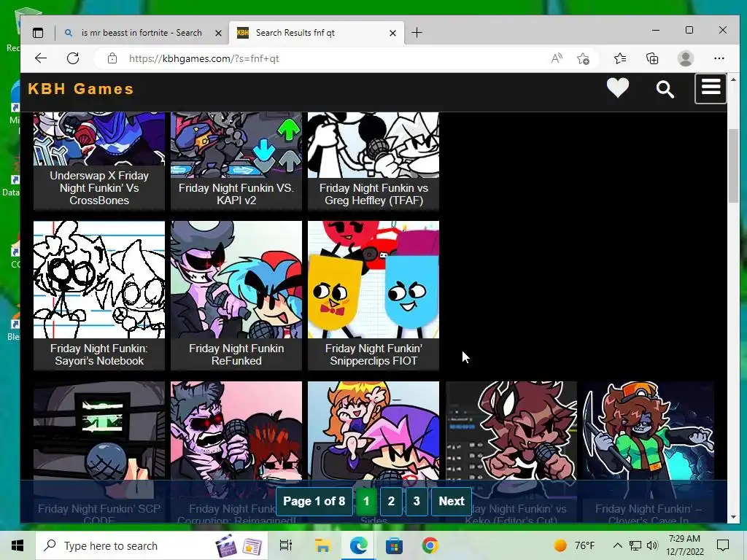747x560 pixels.
Task: Open Read aloud in the address bar
Action: [x=557, y=58]
